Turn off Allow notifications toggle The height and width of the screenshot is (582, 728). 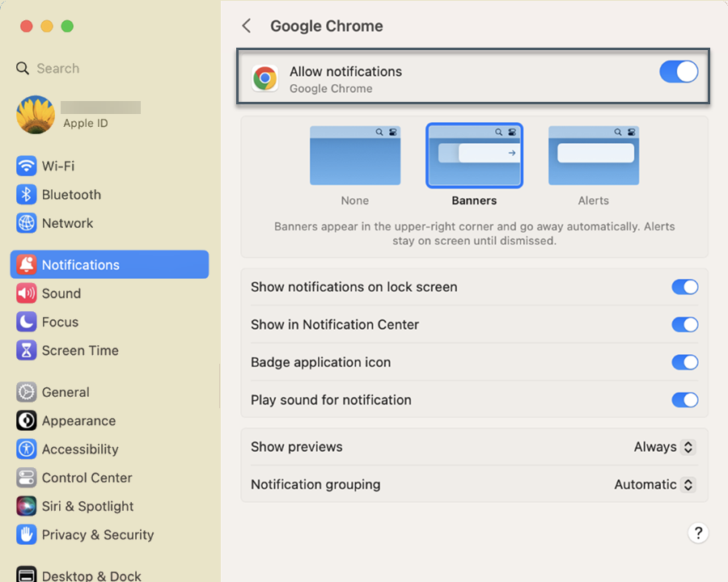coord(679,72)
